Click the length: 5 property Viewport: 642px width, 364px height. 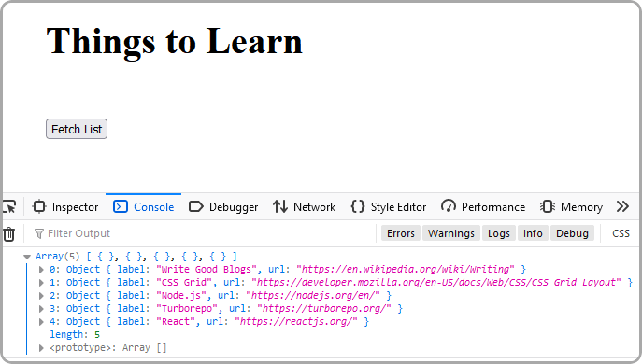coord(75,334)
